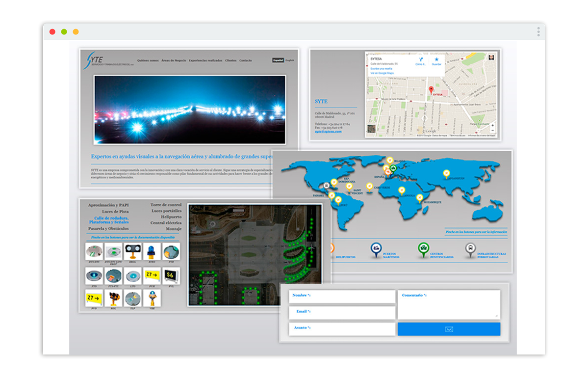Image resolution: width=588 pixels, height=383 pixels.
Task: Open the Áreas de Negocio menu
Action: pyautogui.click(x=174, y=60)
